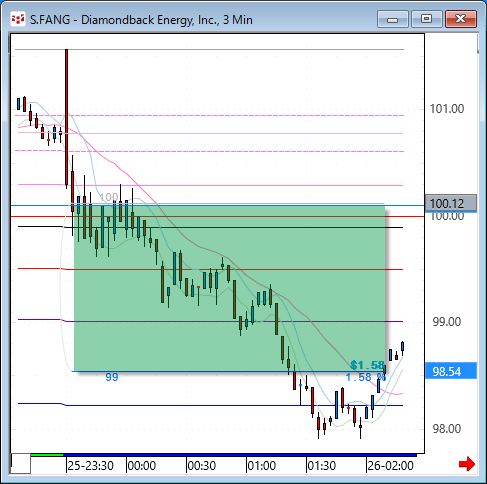The height and width of the screenshot is (484, 487).
Task: Click the 26-02:00 time axis label
Action: [391, 465]
